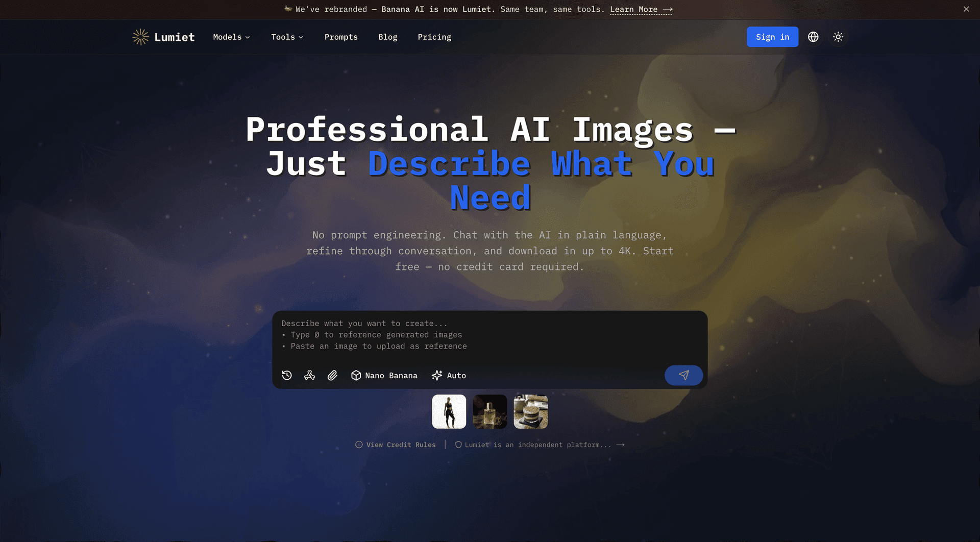Viewport: 980px width, 542px height.
Task: Click the info icon beside View Credit Rules
Action: click(359, 445)
